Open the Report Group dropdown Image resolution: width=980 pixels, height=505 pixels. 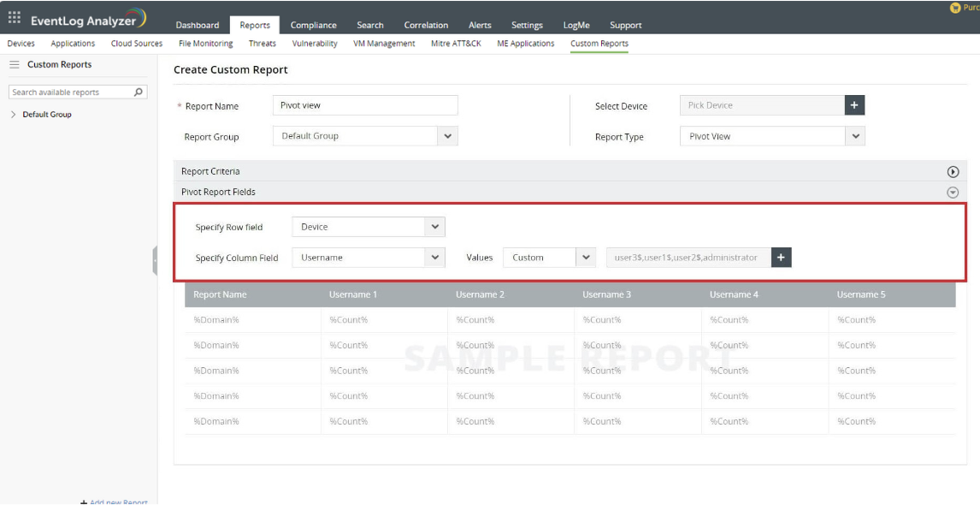tap(447, 136)
